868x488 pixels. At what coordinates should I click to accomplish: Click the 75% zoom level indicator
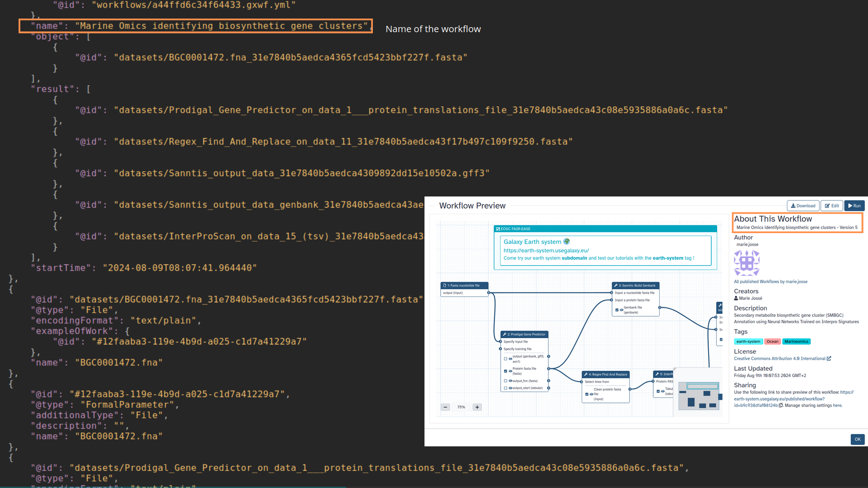point(461,407)
